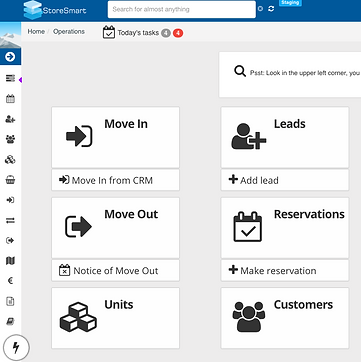361x362 pixels.
Task: Click the mountain profile image in sidebar
Action: tap(10, 35)
